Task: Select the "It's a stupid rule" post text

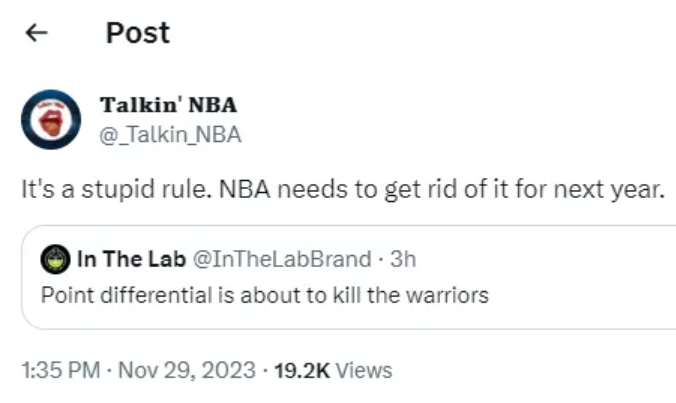Action: [x=340, y=190]
